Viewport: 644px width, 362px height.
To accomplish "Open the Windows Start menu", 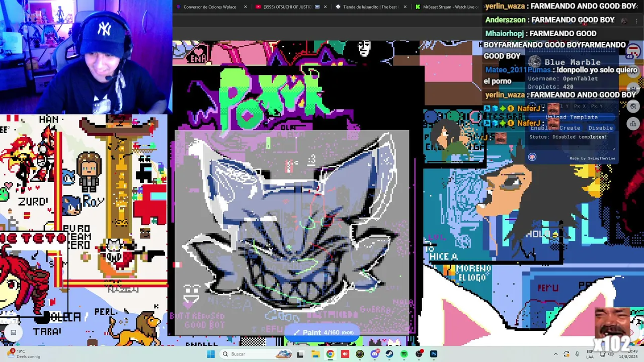I will click(211, 354).
